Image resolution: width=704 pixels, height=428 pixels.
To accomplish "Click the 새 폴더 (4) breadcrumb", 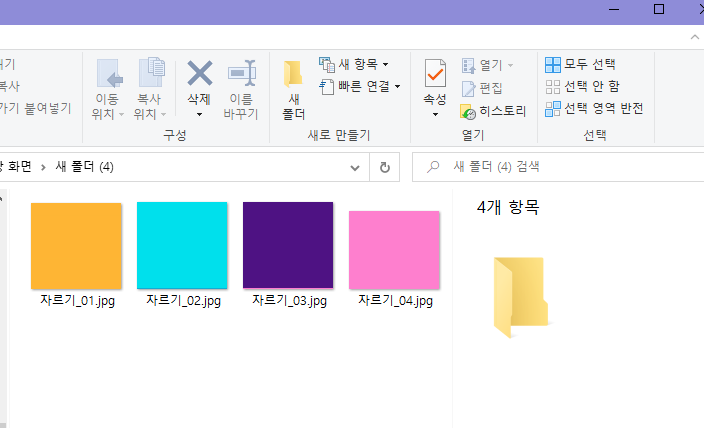I will [x=84, y=167].
